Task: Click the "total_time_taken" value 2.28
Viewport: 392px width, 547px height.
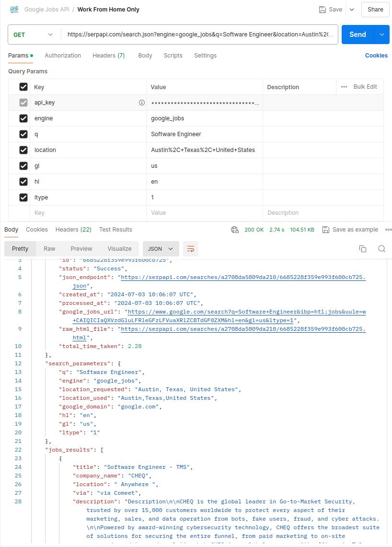Action: (135, 347)
